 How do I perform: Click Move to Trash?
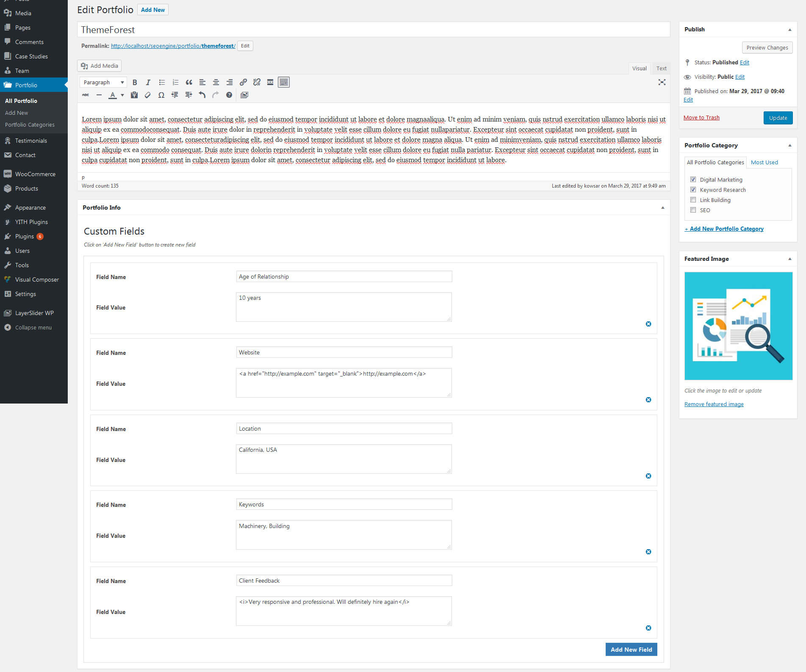tap(701, 117)
